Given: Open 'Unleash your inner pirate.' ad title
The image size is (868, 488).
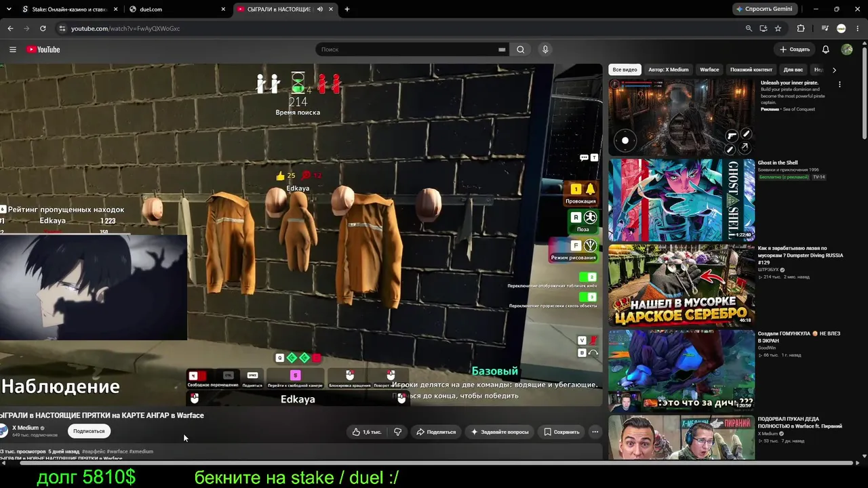Looking at the screenshot, I should pyautogui.click(x=789, y=83).
